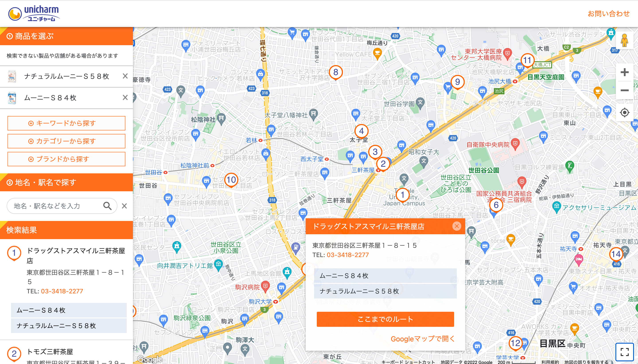This screenshot has height=364, width=638.
Task: Click the unicharm logo
Action: coord(34,13)
